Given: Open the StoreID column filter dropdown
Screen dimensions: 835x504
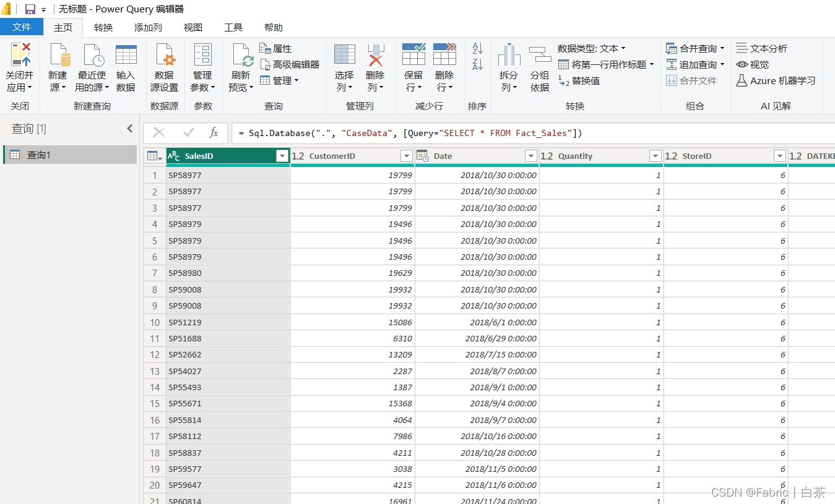Looking at the screenshot, I should point(780,156).
